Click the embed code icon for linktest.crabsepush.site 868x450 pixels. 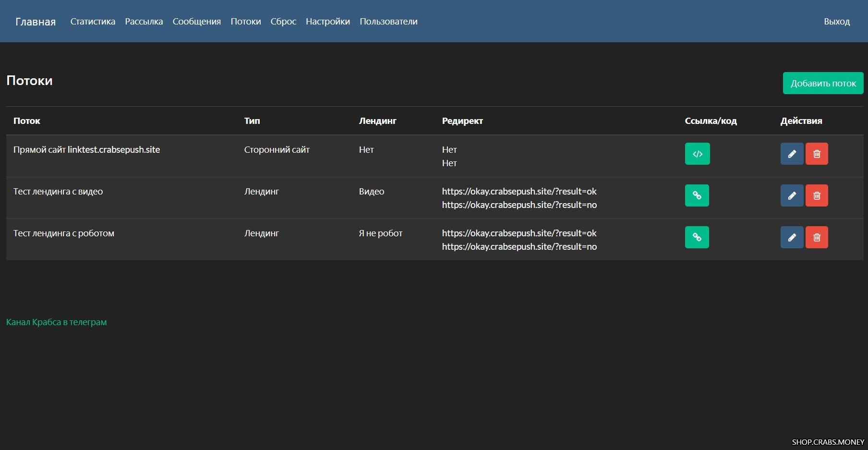coord(697,154)
